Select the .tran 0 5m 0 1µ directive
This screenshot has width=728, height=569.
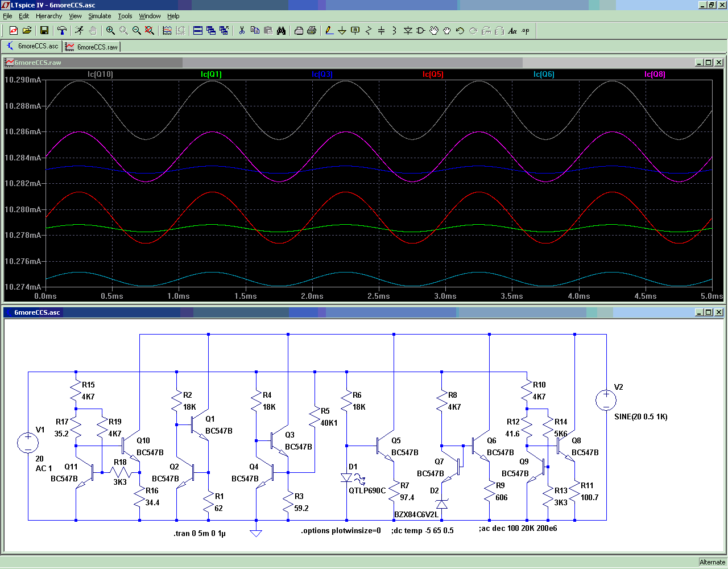[200, 533]
